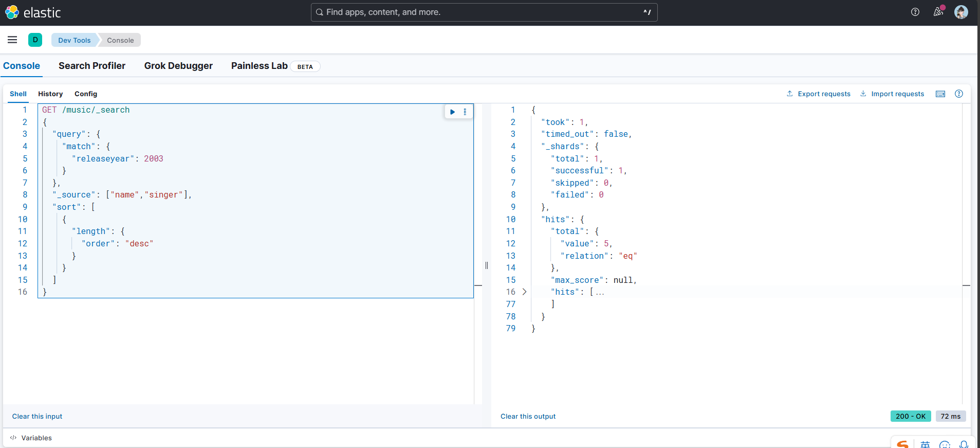Click the Elastic logo
980x448 pixels.
click(33, 12)
